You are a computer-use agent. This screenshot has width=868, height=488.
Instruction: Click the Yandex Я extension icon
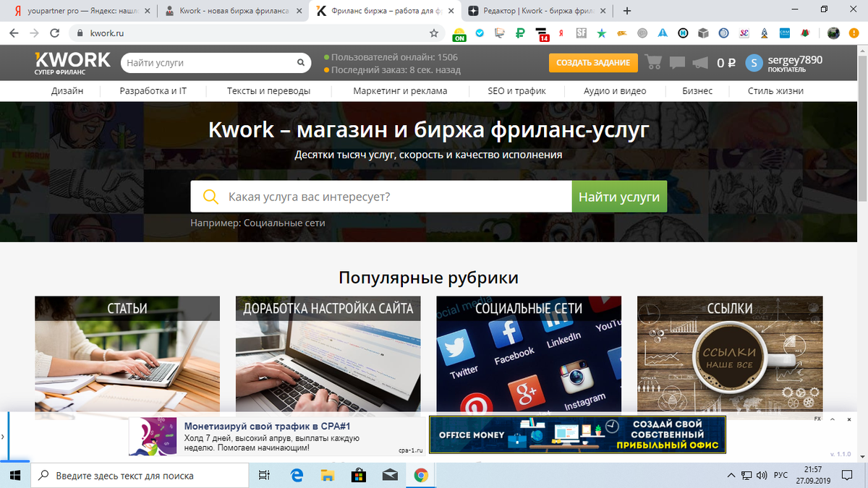tap(561, 33)
